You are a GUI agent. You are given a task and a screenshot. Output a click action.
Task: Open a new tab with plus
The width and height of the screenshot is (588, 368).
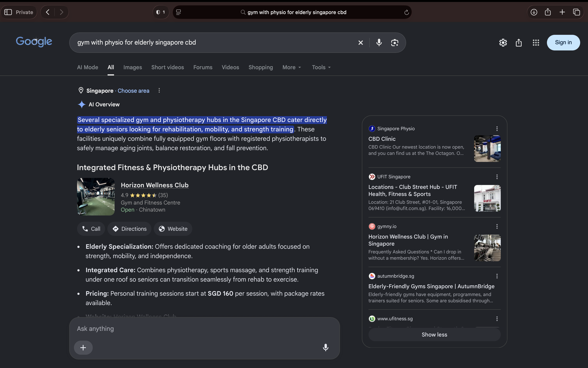click(562, 12)
